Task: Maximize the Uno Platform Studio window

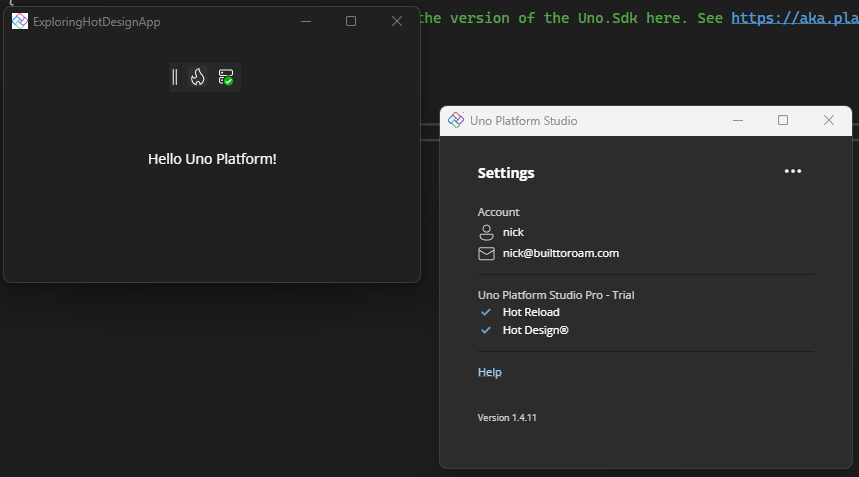Action: [783, 120]
